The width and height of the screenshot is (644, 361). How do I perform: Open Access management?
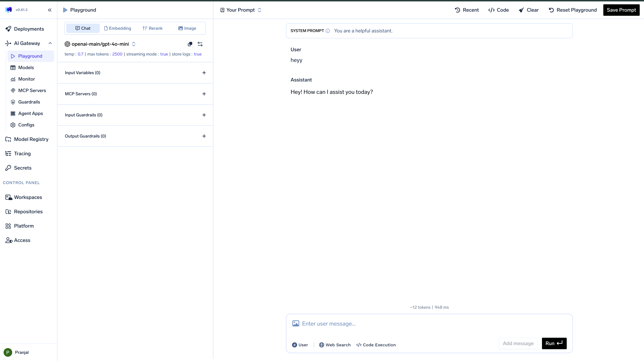[x=22, y=240]
